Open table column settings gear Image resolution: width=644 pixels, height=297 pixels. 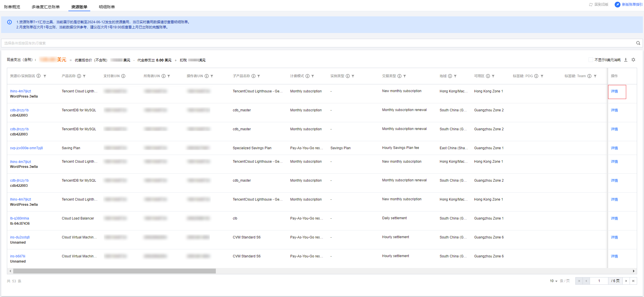(x=633, y=60)
